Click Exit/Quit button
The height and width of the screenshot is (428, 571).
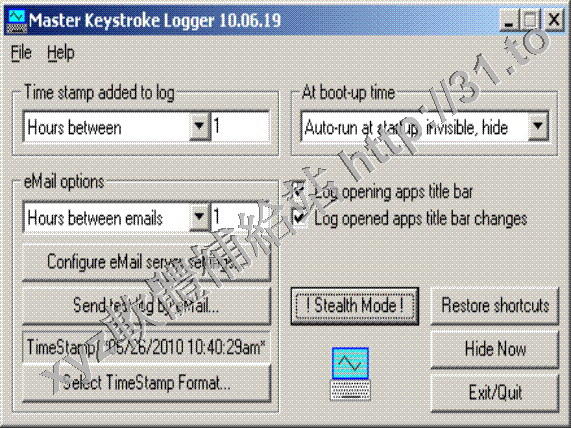click(495, 393)
